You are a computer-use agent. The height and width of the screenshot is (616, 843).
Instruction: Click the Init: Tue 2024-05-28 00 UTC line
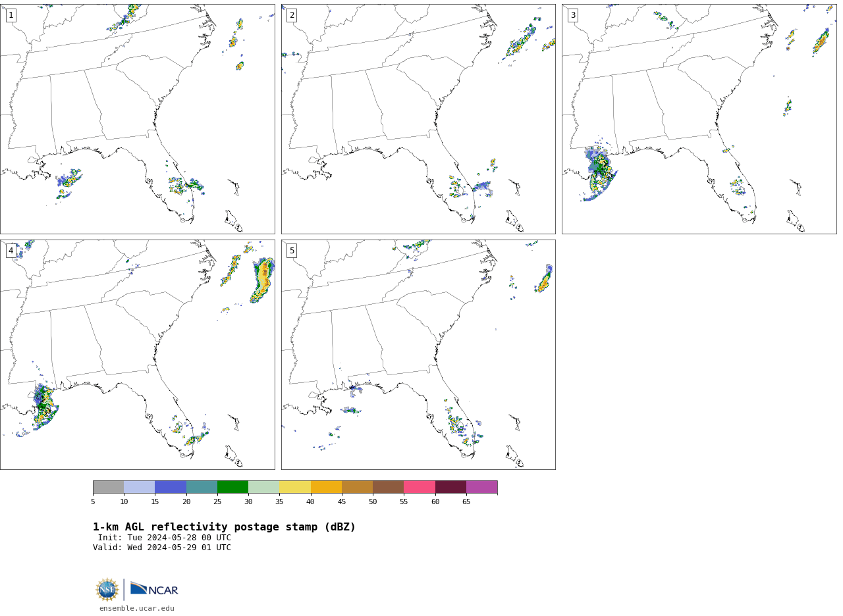click(165, 538)
